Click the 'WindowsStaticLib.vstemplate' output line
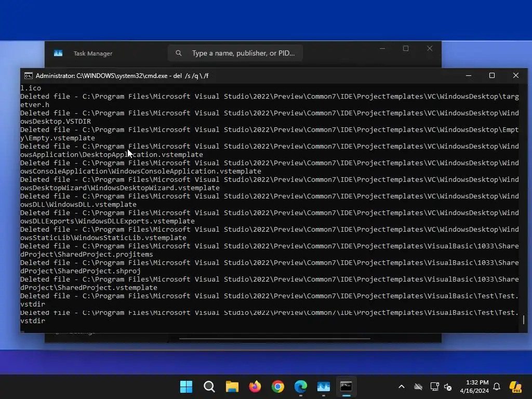The image size is (532, 399). (x=103, y=237)
